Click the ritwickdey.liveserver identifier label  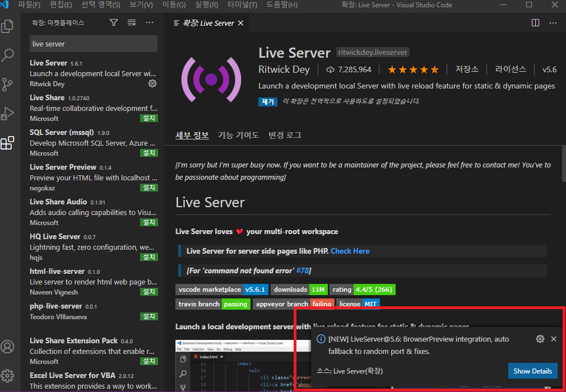[x=373, y=52]
